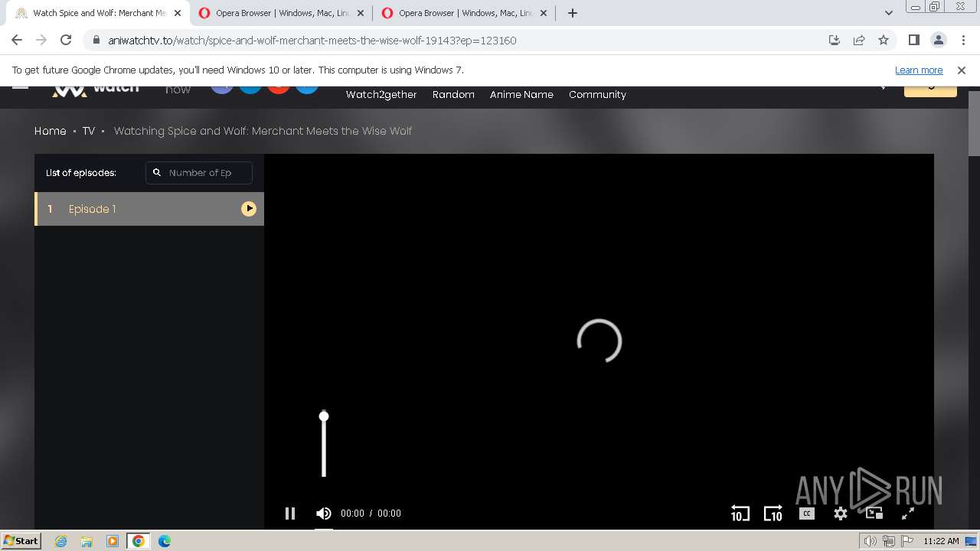Launch Internet Explorer from taskbar
The height and width of the screenshot is (551, 980).
pos(60,541)
